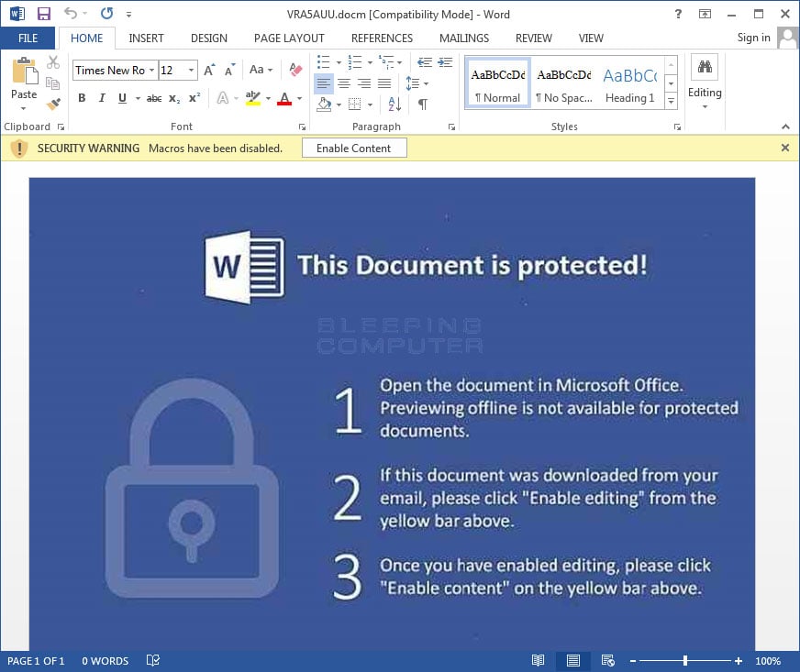The image size is (800, 672).
Task: Clear all formatting with eraser icon
Action: coord(295,70)
